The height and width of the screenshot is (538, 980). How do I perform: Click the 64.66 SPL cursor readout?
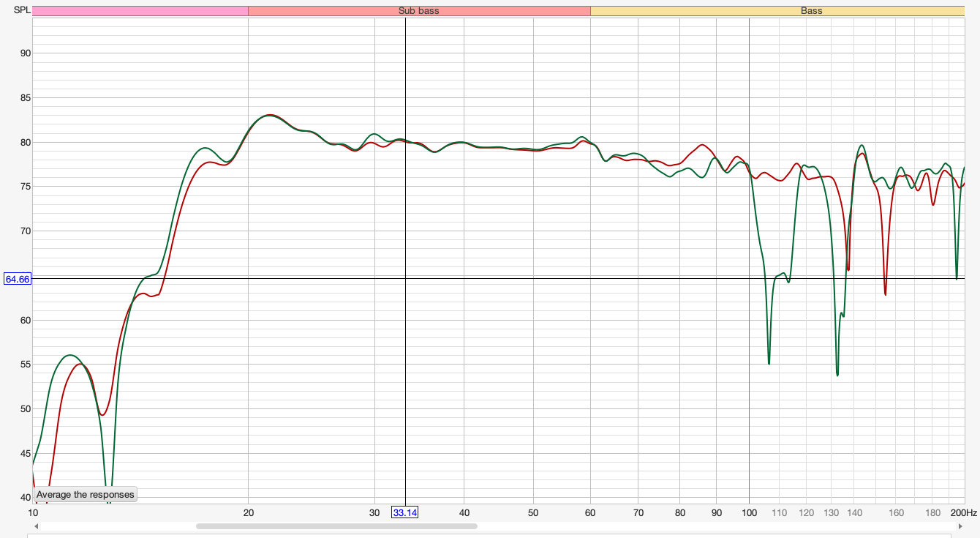(18, 279)
